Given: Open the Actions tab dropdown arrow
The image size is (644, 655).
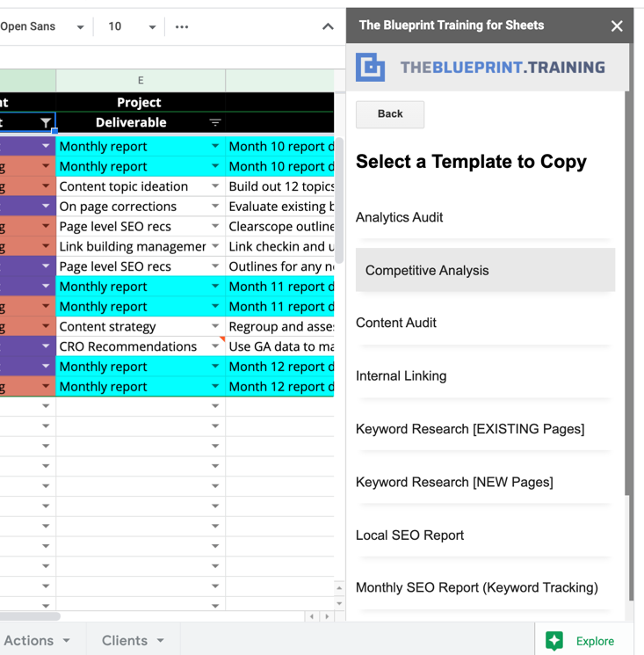Looking at the screenshot, I should 67,640.
